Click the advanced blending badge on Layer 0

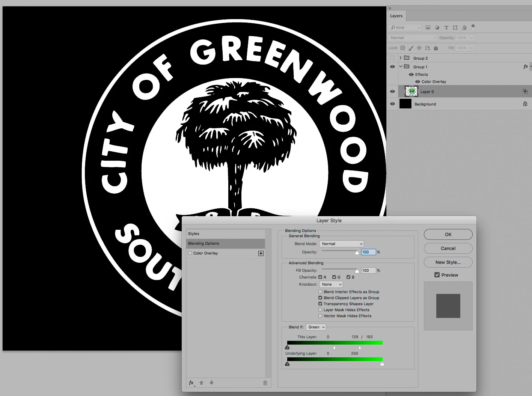click(x=525, y=91)
